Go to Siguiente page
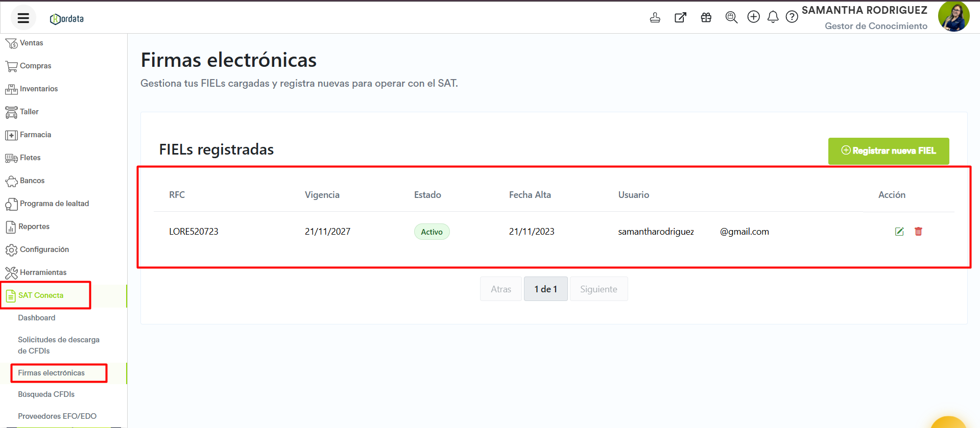Viewport: 980px width, 428px height. pyautogui.click(x=598, y=289)
